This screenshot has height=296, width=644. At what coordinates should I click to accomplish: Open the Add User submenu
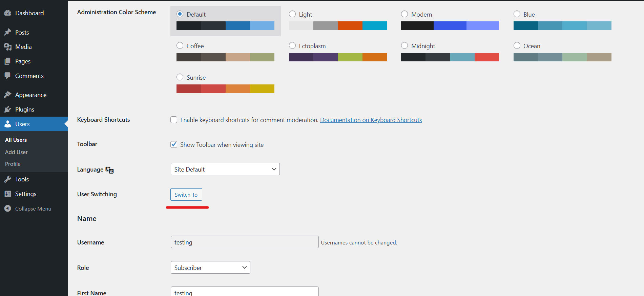click(16, 152)
